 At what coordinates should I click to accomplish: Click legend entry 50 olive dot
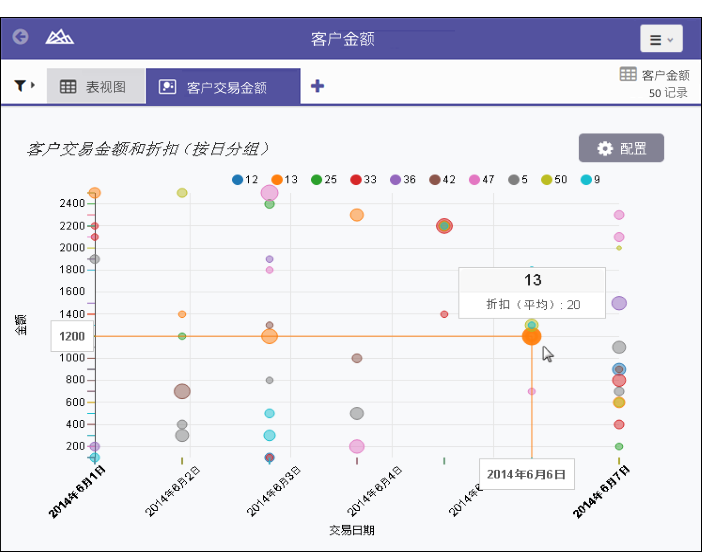point(551,180)
